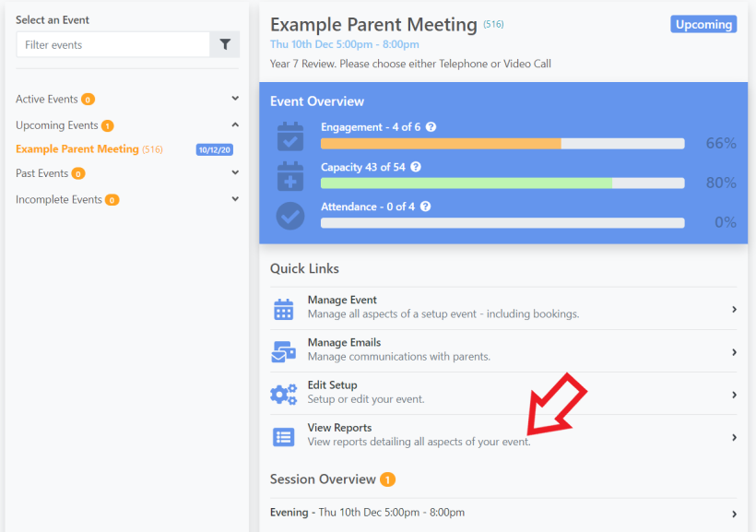This screenshot has width=756, height=532.
Task: Click the Attendance checkmark circle icon
Action: (x=290, y=216)
